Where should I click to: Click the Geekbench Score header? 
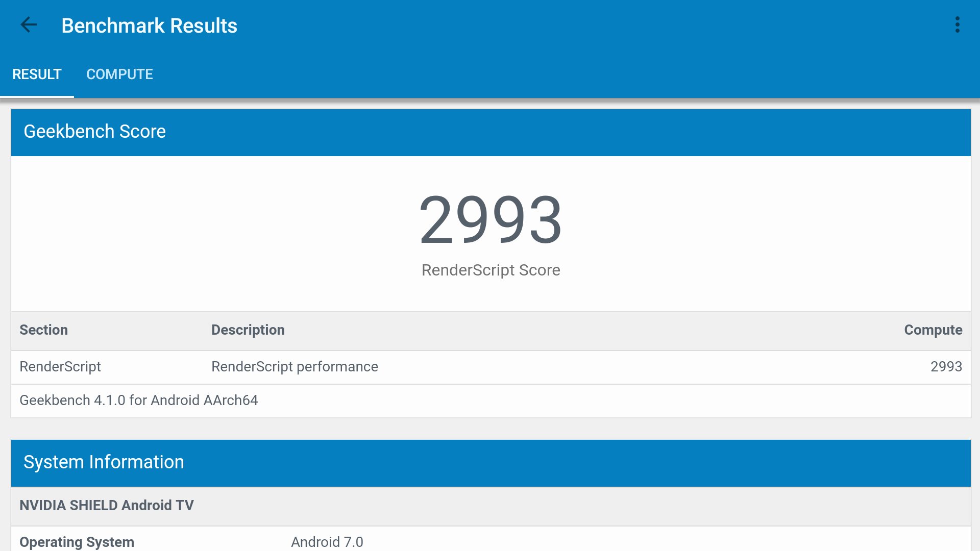pos(491,132)
